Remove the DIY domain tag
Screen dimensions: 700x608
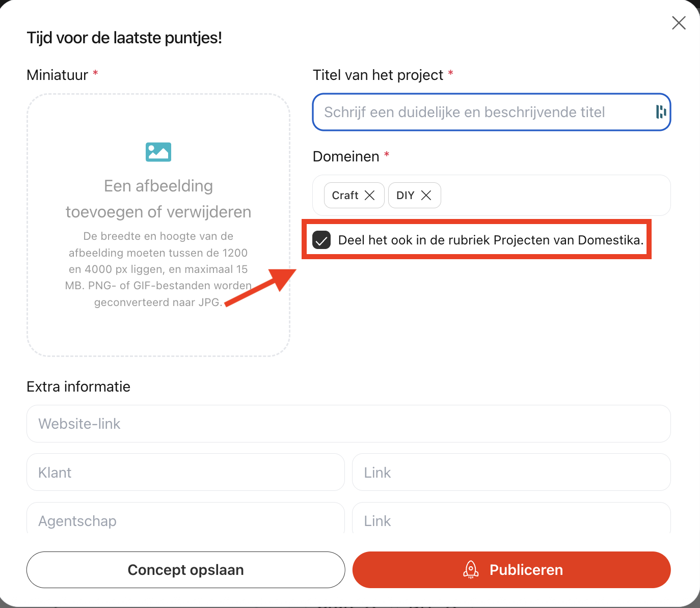(x=426, y=196)
